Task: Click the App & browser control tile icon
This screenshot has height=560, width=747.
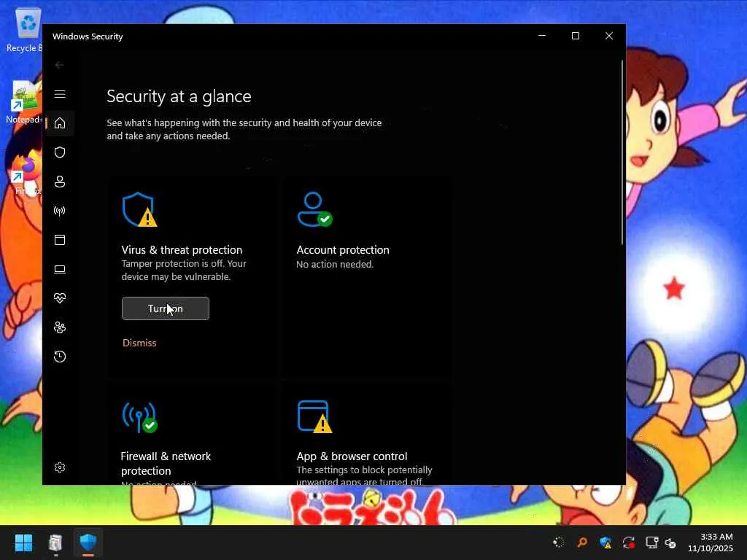Action: tap(314, 417)
